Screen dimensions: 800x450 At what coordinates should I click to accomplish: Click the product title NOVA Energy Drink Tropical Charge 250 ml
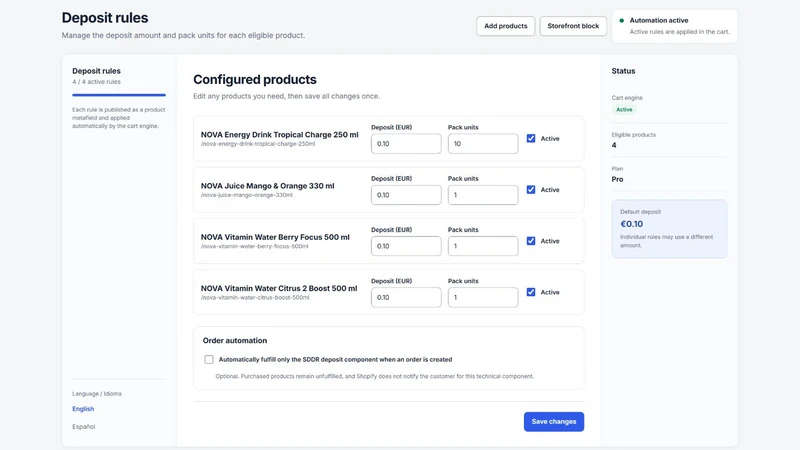(280, 135)
